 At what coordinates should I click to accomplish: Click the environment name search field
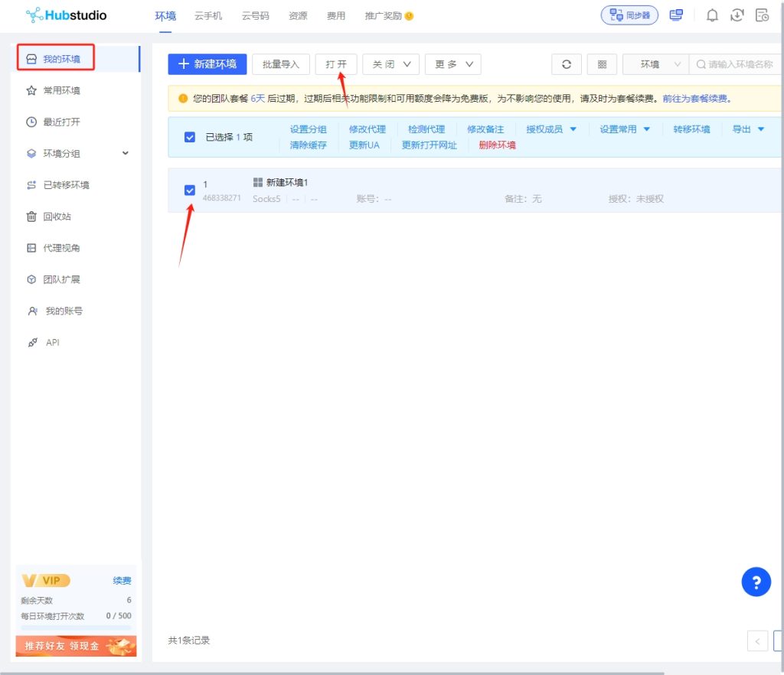click(739, 64)
